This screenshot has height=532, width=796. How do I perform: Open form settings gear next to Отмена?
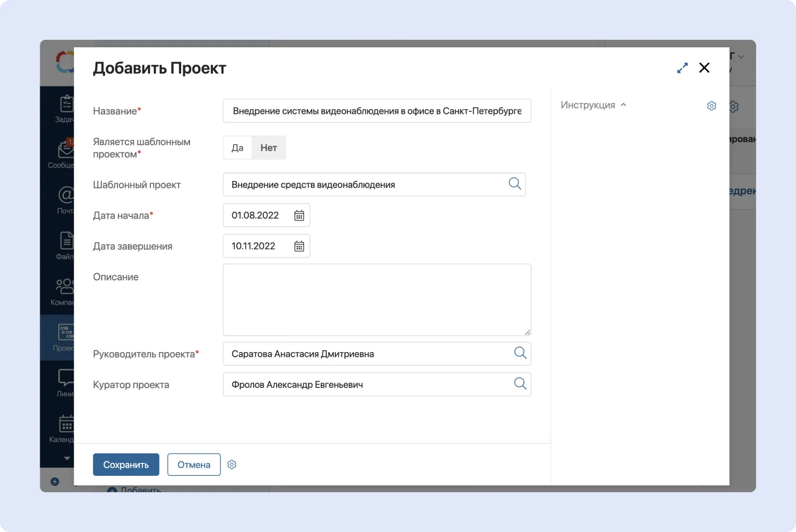pyautogui.click(x=232, y=464)
